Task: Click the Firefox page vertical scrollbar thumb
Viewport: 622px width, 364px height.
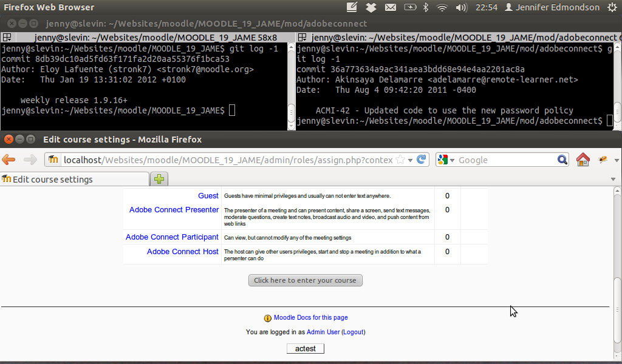Action: click(617, 310)
